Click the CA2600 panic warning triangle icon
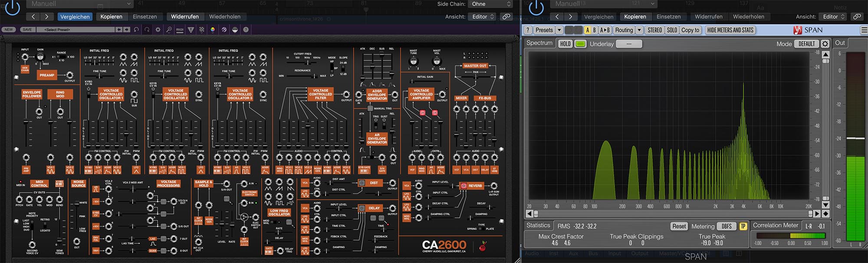The height and width of the screenshot is (263, 868). coord(191,30)
